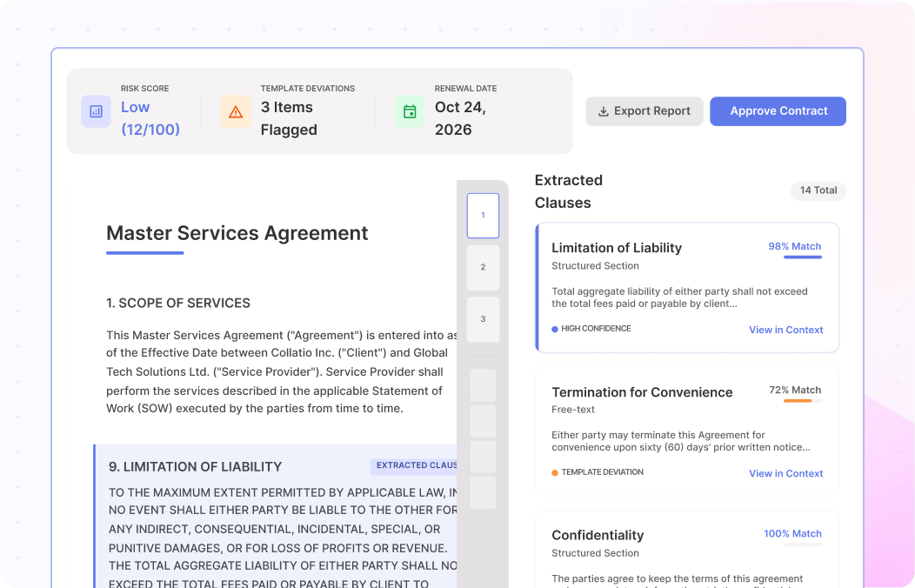Click the 14 Total clauses badge
This screenshot has height=588, width=915.
818,190
